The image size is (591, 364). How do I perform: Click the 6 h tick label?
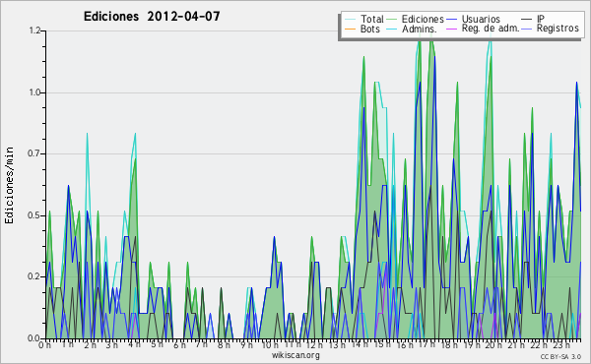click(x=179, y=344)
